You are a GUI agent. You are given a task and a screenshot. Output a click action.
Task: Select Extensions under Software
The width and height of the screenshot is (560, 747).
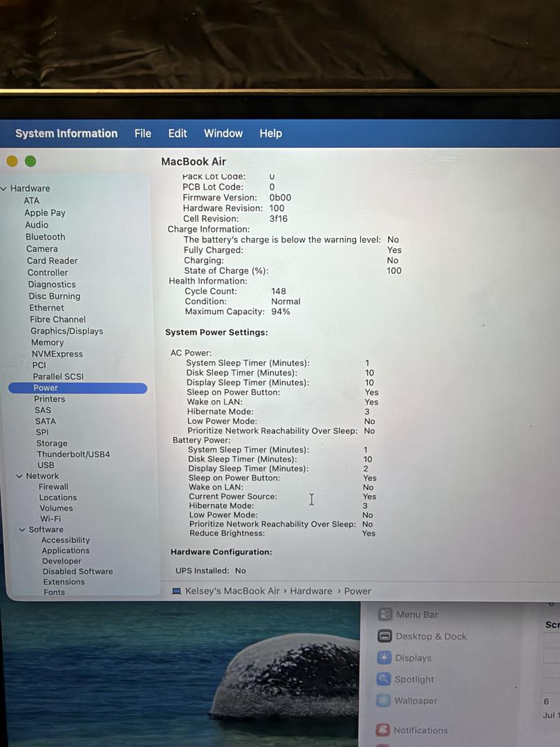tap(64, 582)
